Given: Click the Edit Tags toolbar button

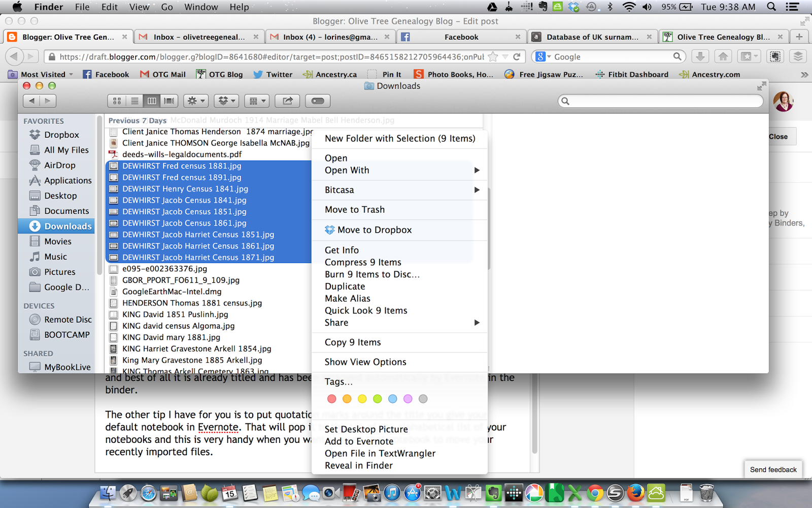Looking at the screenshot, I should [318, 101].
